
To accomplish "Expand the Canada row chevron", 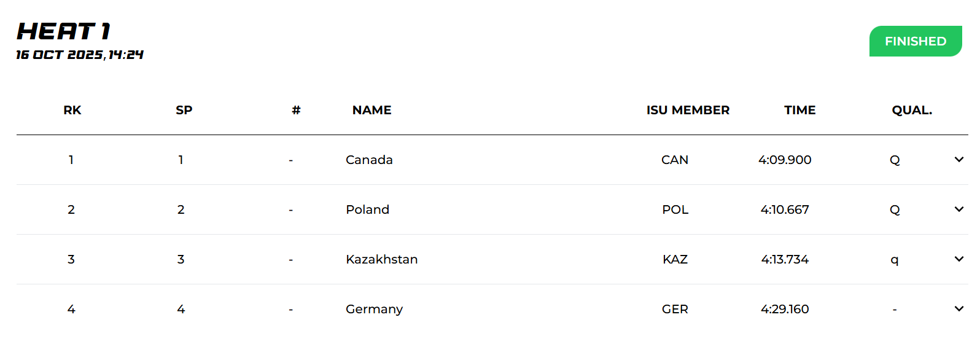I will click(959, 160).
